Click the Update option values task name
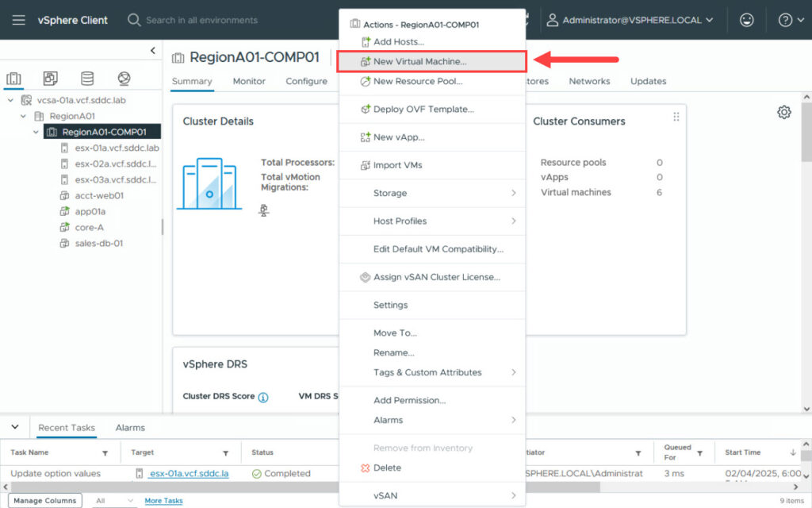 point(56,474)
